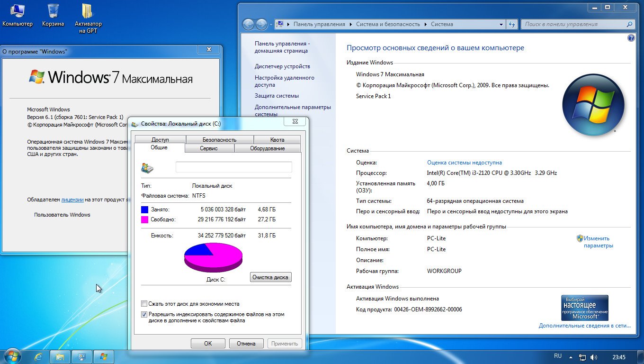Click the product code 00426-OEM-8992662-00006
The width and height of the screenshot is (644, 364).
428,309
